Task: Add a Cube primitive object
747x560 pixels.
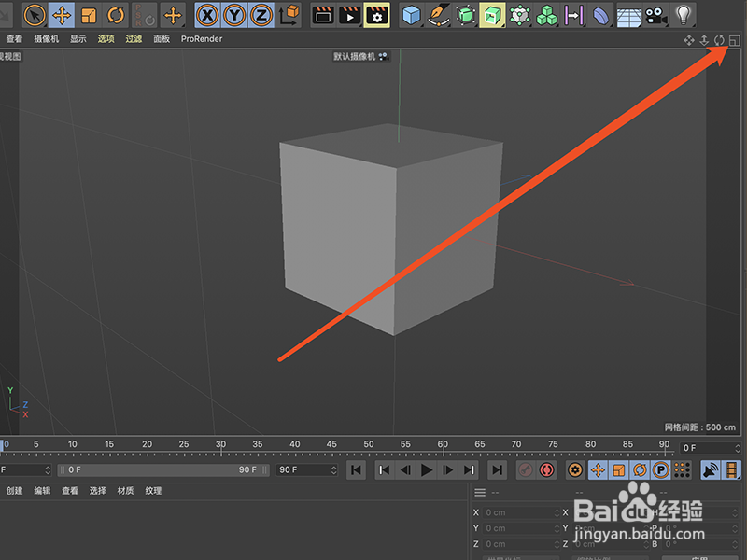Action: click(x=411, y=15)
